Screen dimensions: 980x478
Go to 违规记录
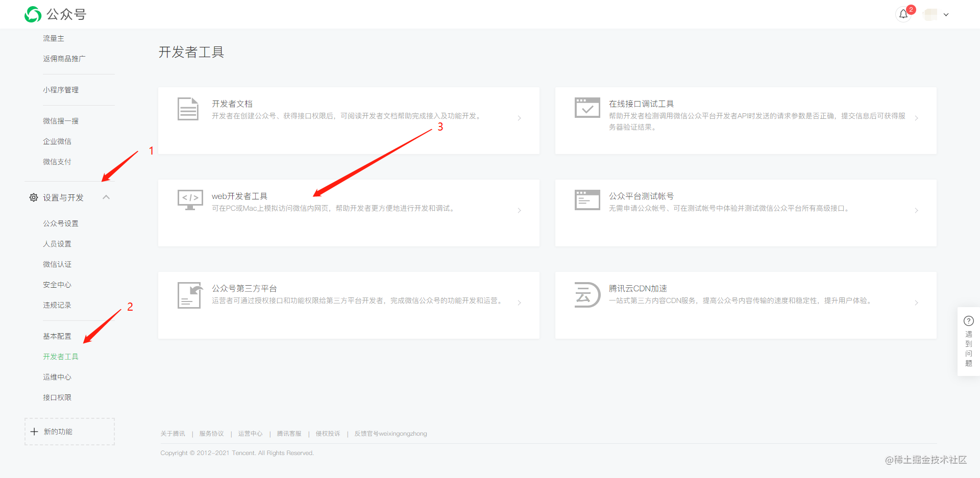pos(57,305)
